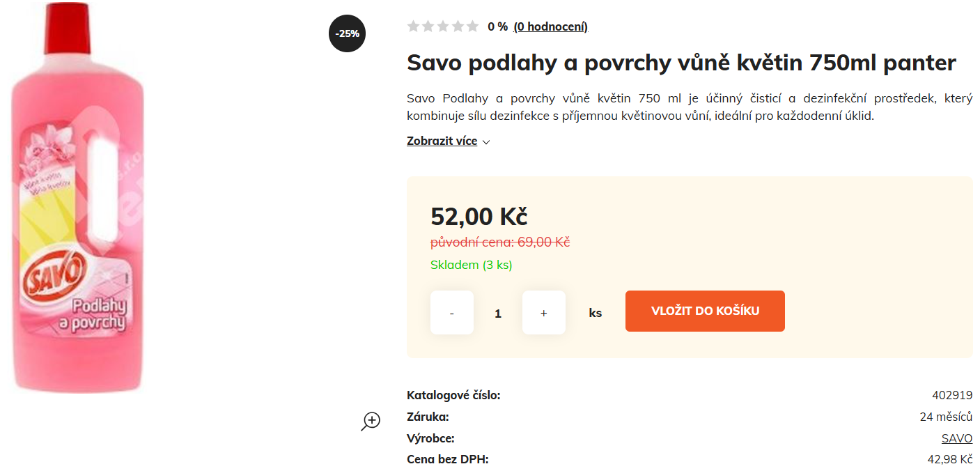This screenshot has height=471, width=980.
Task: Give a five-star rating with the last star
Action: click(x=472, y=26)
